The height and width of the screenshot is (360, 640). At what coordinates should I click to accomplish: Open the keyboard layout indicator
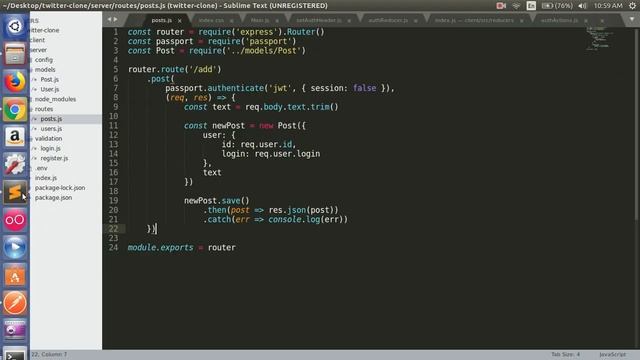point(531,6)
